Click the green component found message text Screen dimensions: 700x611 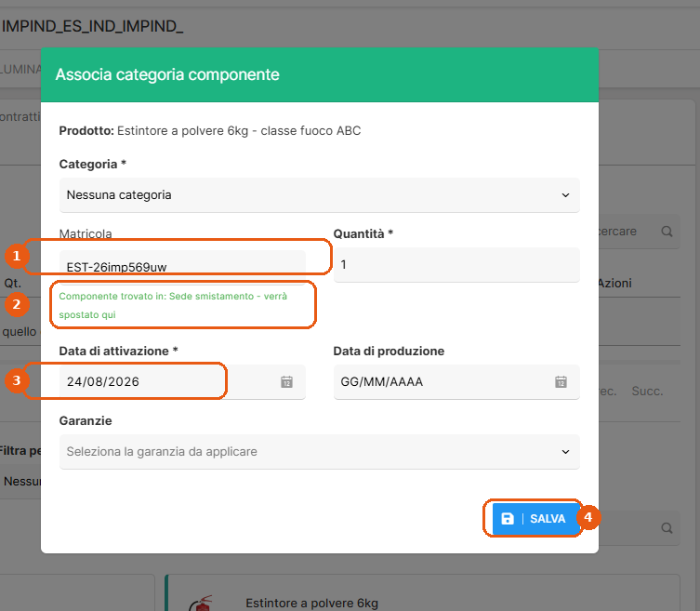tap(173, 305)
